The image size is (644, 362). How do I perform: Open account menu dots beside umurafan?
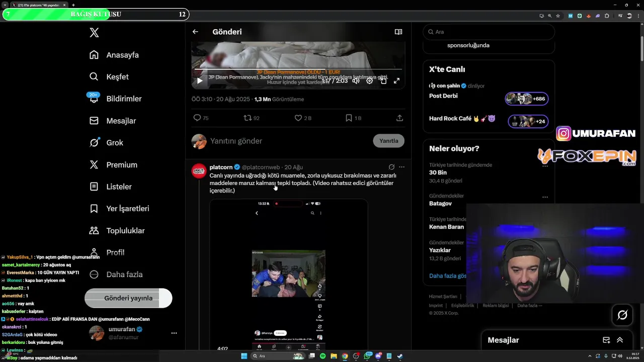tap(174, 333)
